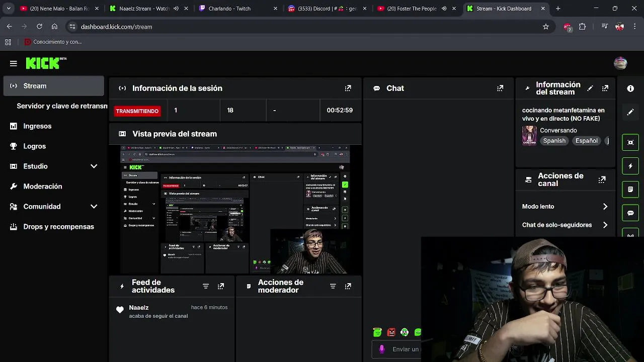Click the TRANSMITIENDO live status badge
The width and height of the screenshot is (644, 362).
click(137, 111)
